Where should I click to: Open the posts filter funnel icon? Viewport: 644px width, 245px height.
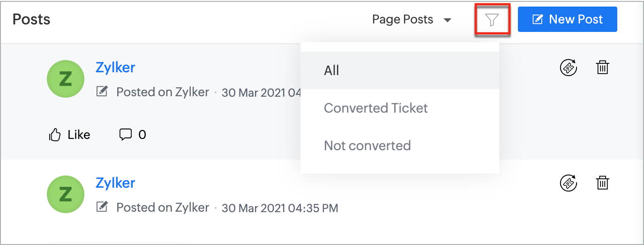[492, 20]
